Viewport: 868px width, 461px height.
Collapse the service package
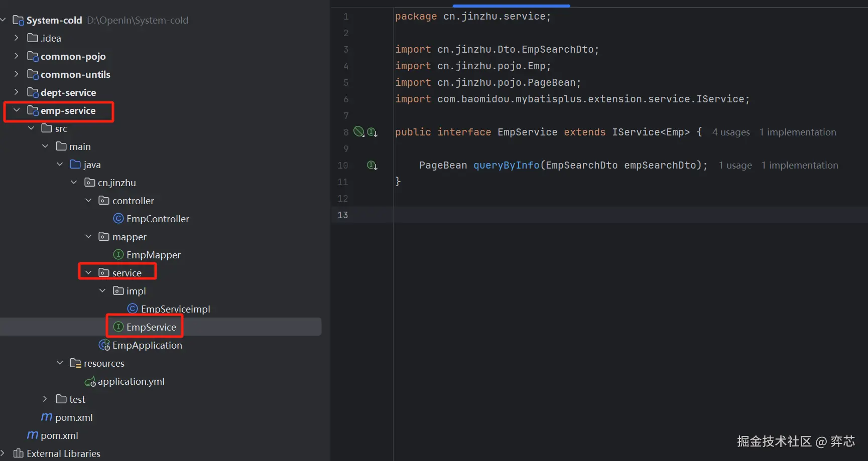[88, 273]
